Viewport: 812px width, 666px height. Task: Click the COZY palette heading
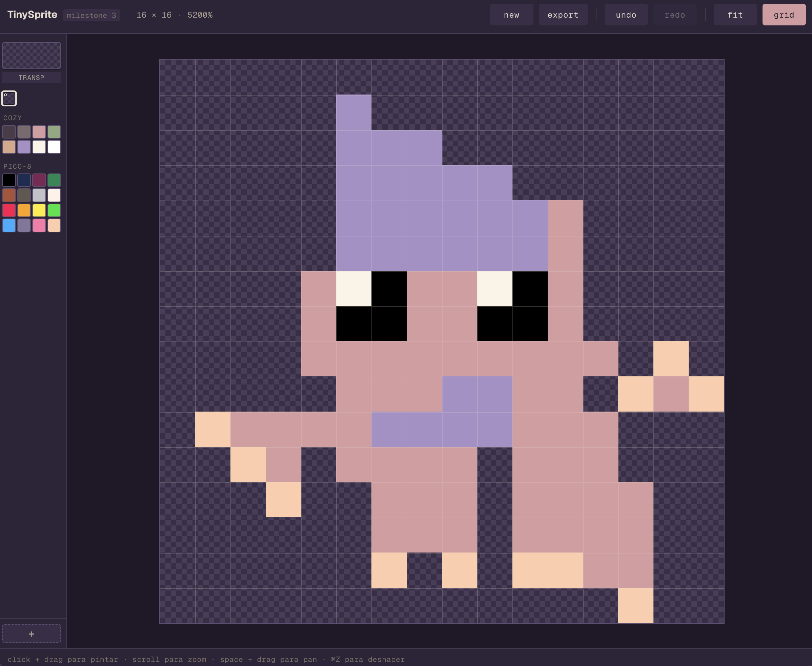(x=13, y=118)
